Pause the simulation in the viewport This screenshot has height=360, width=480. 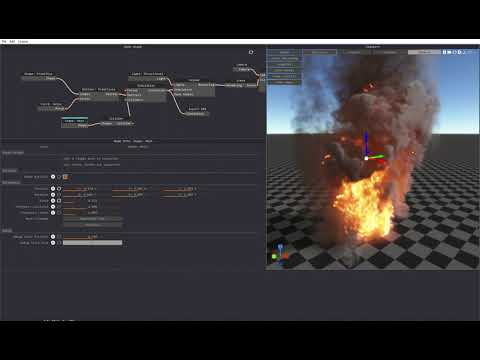(x=444, y=52)
